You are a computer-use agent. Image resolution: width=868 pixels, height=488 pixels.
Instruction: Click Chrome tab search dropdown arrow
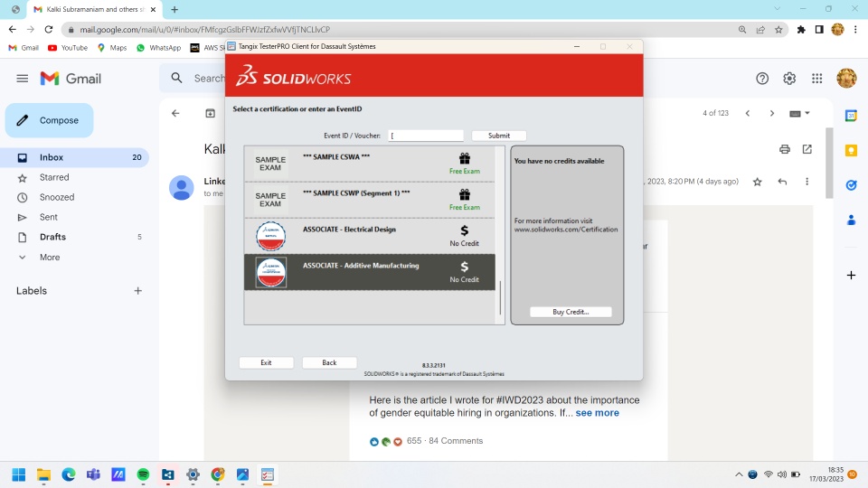tap(778, 9)
